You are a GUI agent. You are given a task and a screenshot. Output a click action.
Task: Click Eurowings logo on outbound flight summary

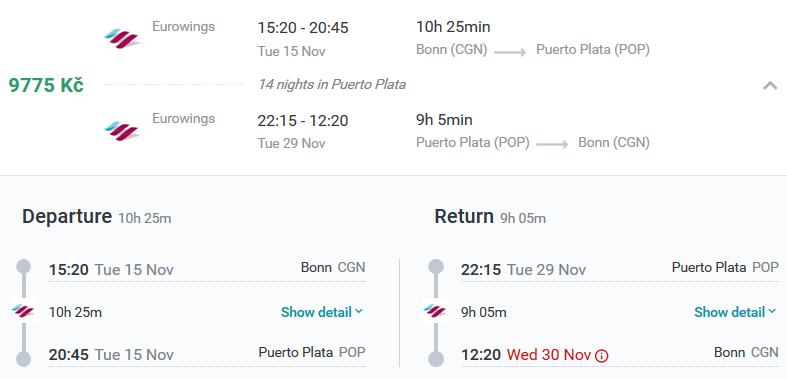click(121, 39)
